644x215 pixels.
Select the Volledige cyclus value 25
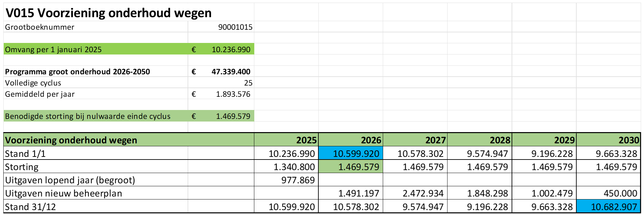(248, 83)
